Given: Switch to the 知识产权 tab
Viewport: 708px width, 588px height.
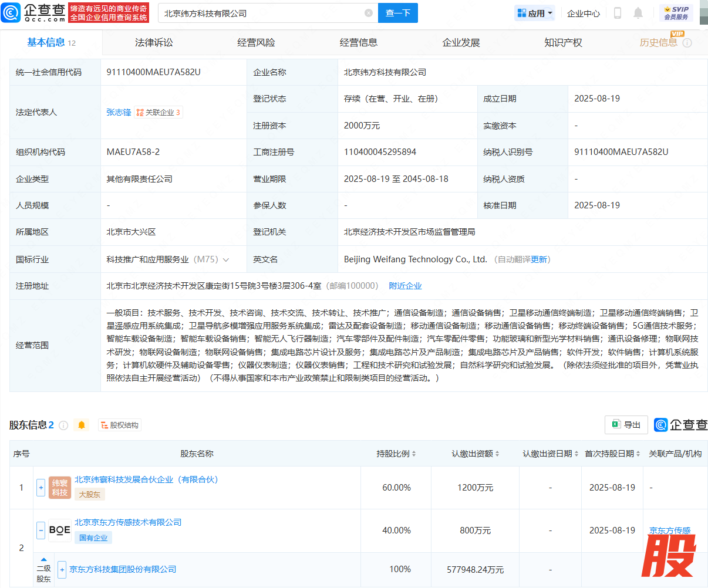Looking at the screenshot, I should [x=563, y=43].
